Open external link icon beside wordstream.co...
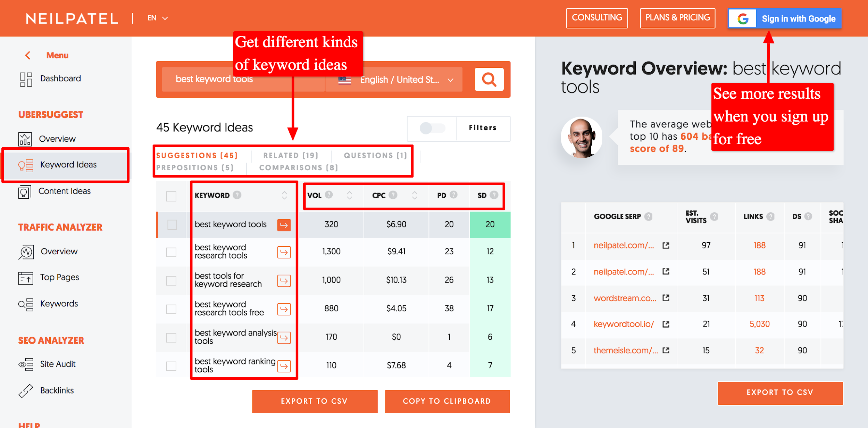 point(666,298)
